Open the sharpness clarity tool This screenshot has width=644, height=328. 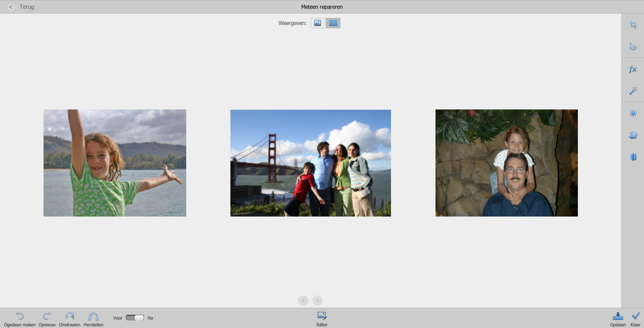(633, 157)
